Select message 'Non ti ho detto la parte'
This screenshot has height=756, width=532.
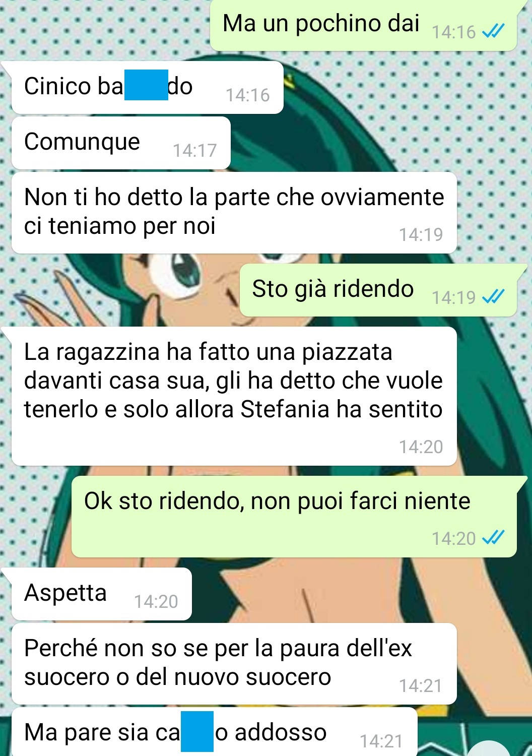pyautogui.click(x=234, y=212)
